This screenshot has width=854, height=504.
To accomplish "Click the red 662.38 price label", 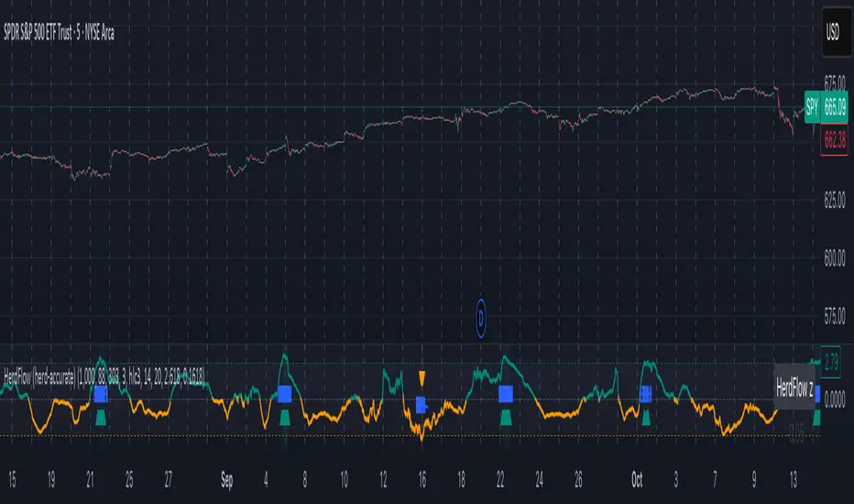I will pos(835,141).
